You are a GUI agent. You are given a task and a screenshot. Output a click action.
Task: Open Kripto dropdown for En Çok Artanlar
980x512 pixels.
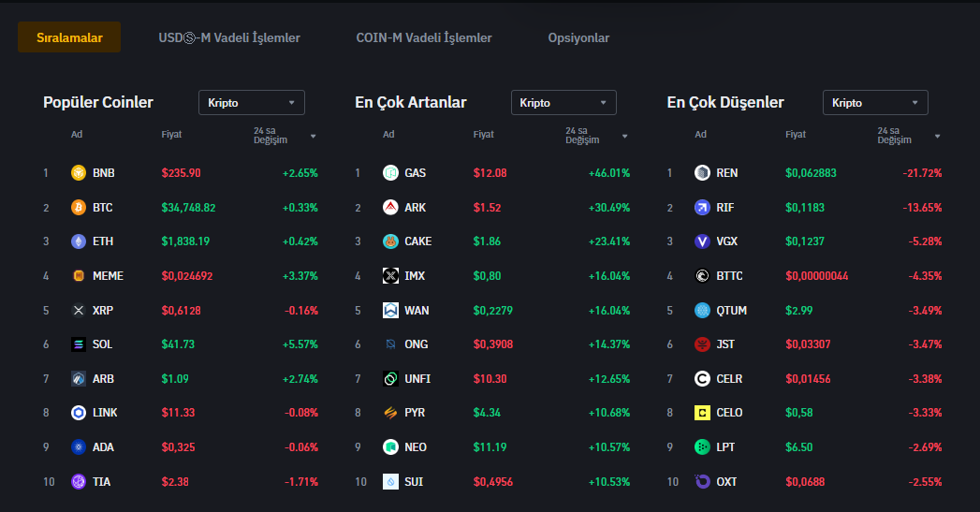pyautogui.click(x=563, y=103)
